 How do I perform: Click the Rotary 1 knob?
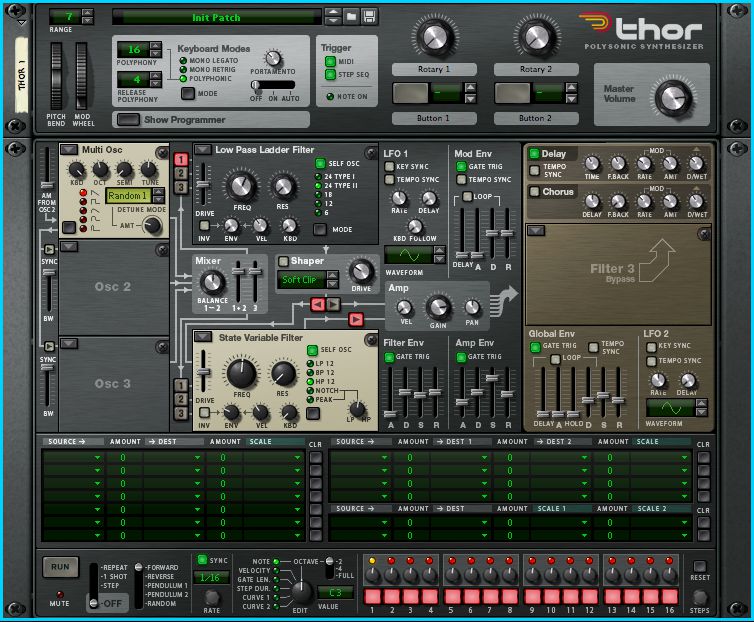coord(434,37)
